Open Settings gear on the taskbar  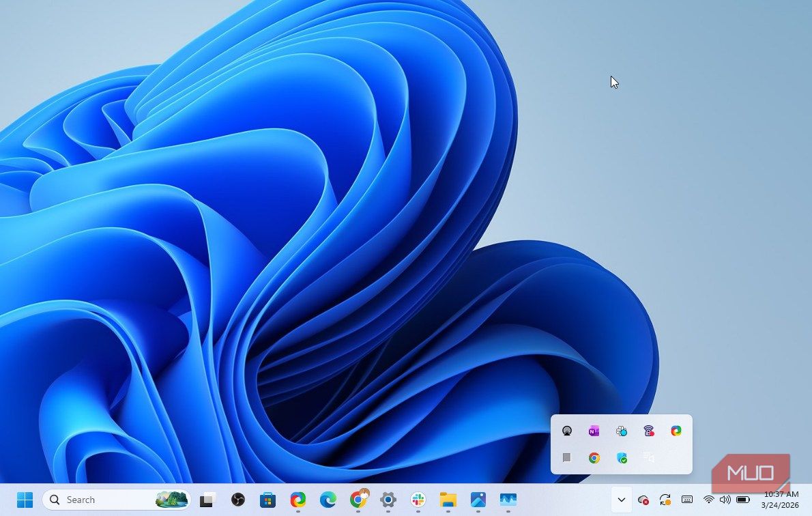pos(388,500)
